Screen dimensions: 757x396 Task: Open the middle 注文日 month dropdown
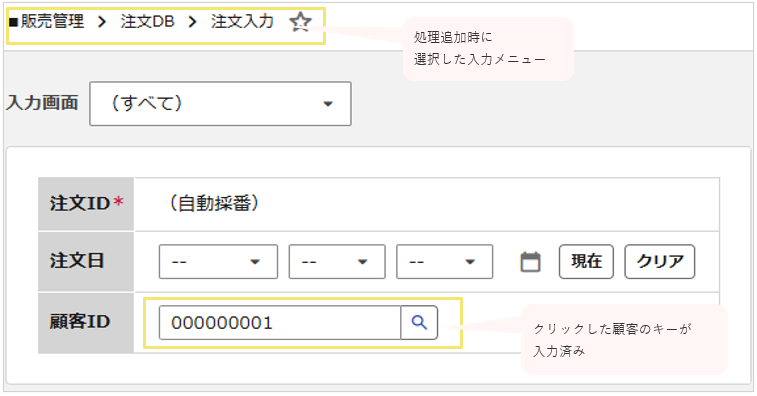tap(337, 262)
